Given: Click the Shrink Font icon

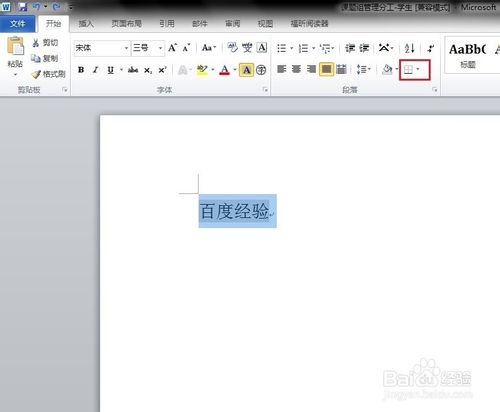Looking at the screenshot, I should [186, 48].
